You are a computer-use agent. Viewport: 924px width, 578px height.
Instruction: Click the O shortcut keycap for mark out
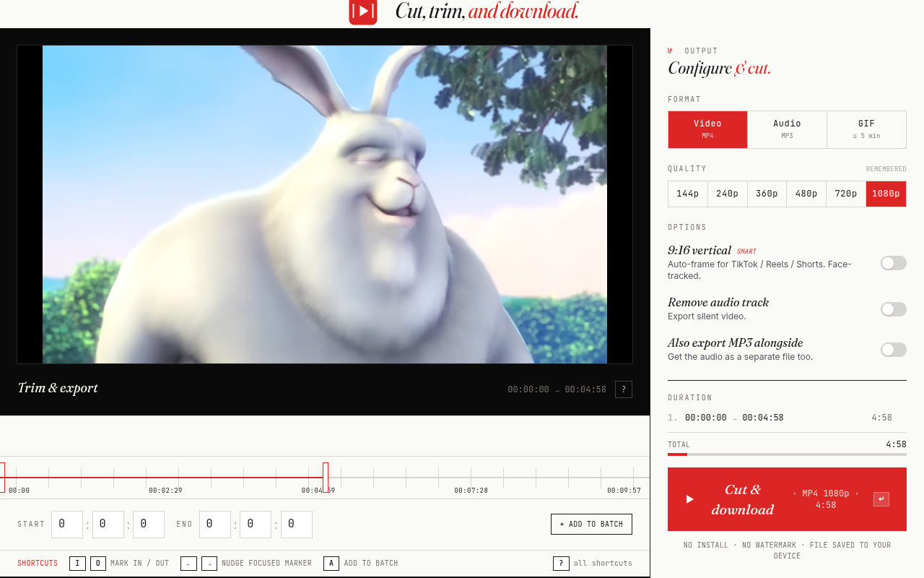click(x=98, y=564)
